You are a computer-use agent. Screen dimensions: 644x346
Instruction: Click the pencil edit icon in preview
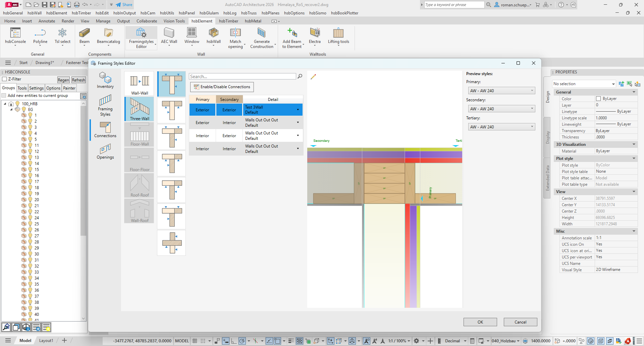point(313,77)
